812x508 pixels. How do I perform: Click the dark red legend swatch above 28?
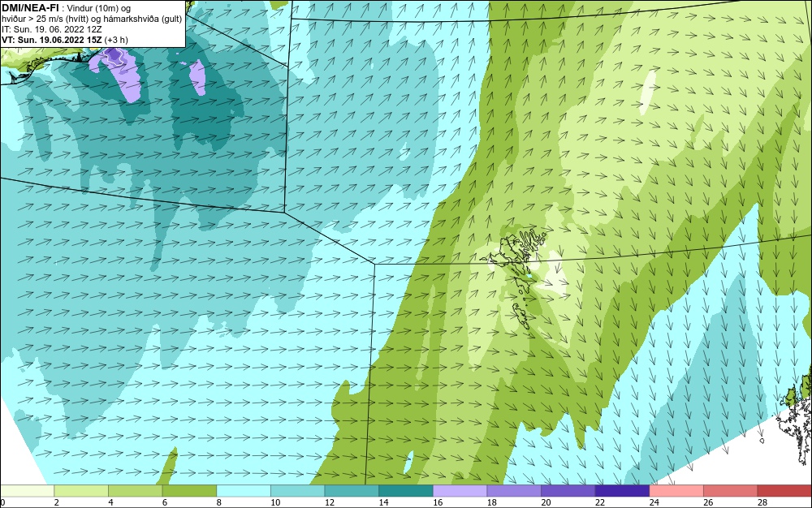(784, 491)
